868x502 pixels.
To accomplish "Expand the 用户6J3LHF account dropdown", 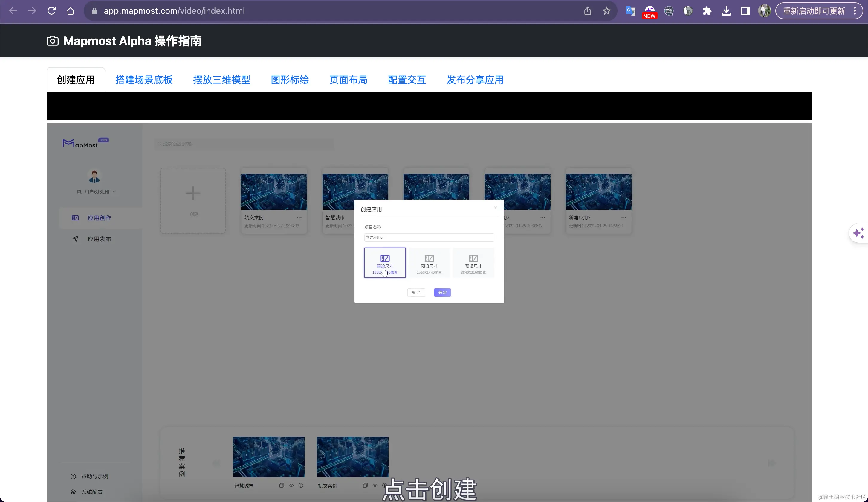I will (x=96, y=192).
